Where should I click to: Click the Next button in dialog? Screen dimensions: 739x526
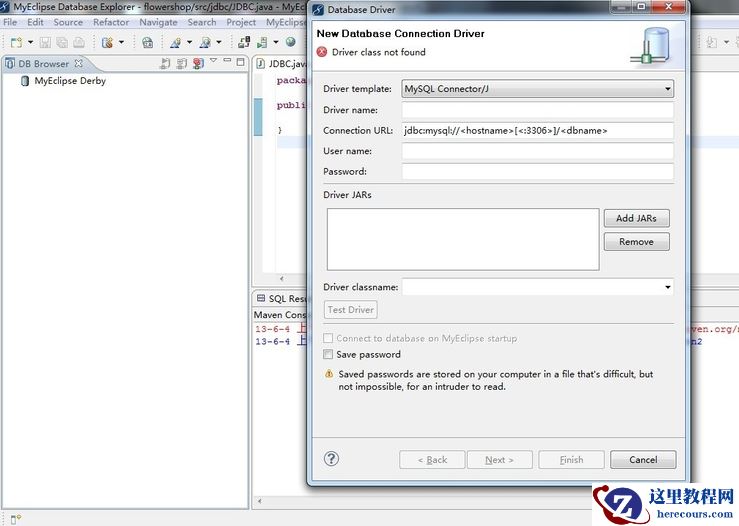(x=500, y=460)
